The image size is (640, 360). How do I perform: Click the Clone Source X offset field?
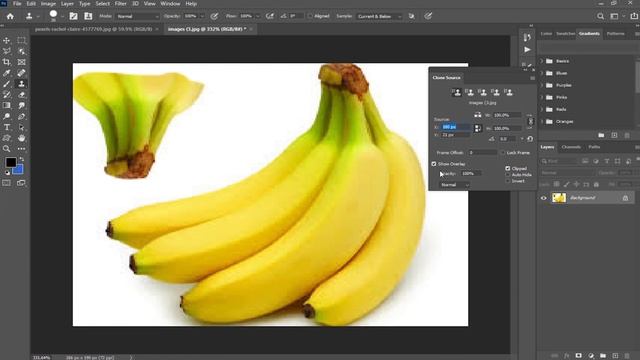456,127
